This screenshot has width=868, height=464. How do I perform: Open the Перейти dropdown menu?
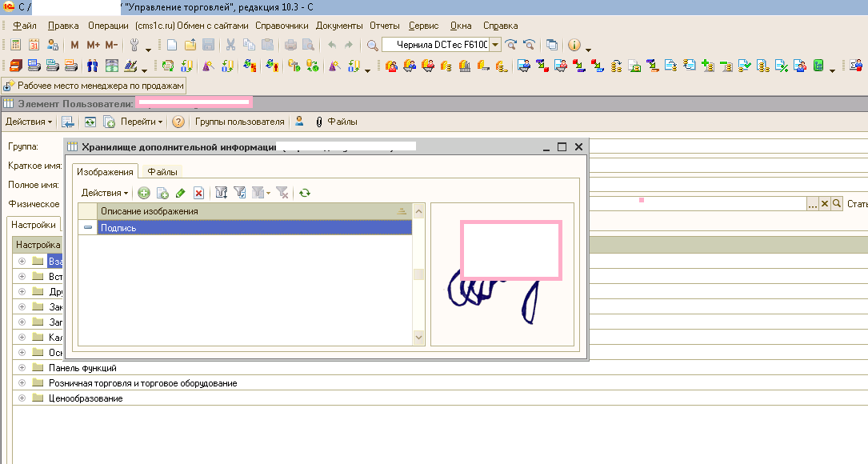pyautogui.click(x=142, y=122)
